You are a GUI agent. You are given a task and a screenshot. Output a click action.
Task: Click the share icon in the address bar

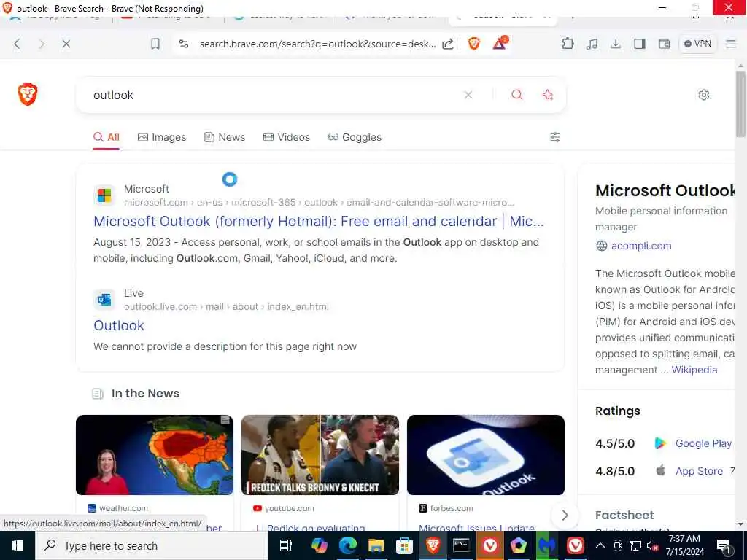(x=448, y=44)
